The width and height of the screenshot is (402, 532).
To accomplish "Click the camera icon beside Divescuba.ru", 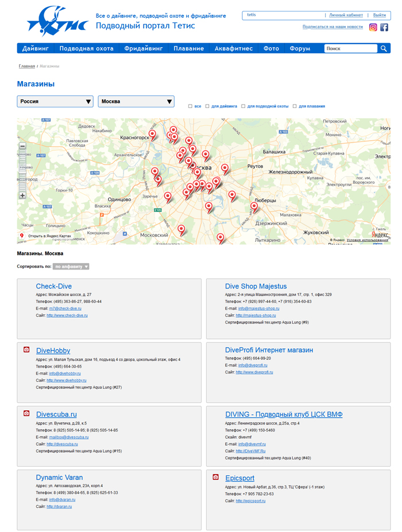I will pyautogui.click(x=26, y=413).
